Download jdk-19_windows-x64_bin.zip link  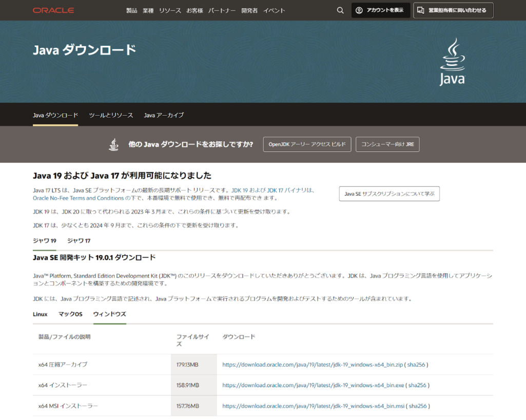pos(313,365)
